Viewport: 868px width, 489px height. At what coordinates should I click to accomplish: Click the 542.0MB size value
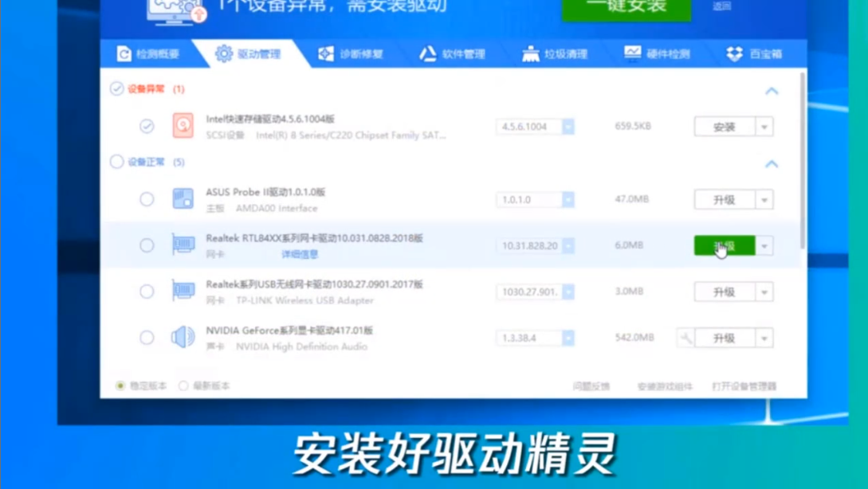tap(634, 337)
